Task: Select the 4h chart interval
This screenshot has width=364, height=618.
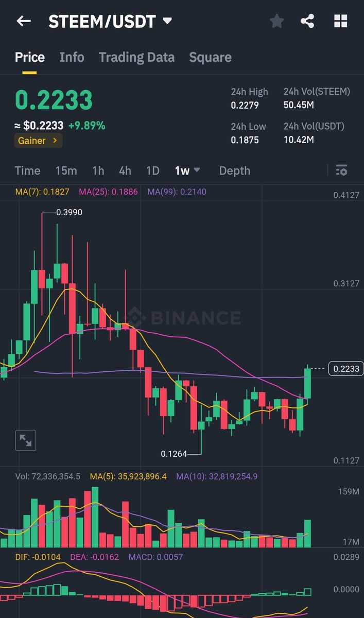Action: [125, 170]
